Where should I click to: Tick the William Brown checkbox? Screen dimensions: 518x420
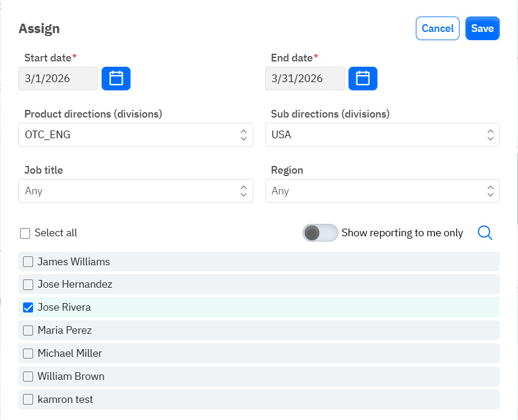pos(28,376)
